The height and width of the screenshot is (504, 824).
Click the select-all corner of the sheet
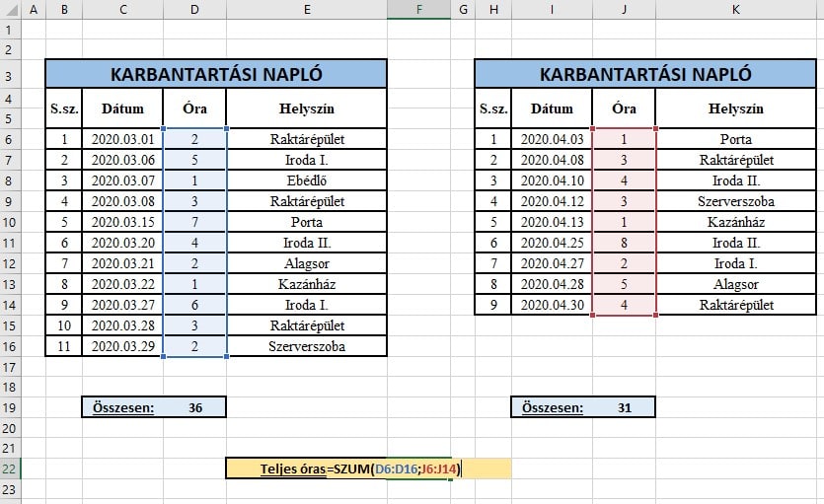click(x=10, y=10)
